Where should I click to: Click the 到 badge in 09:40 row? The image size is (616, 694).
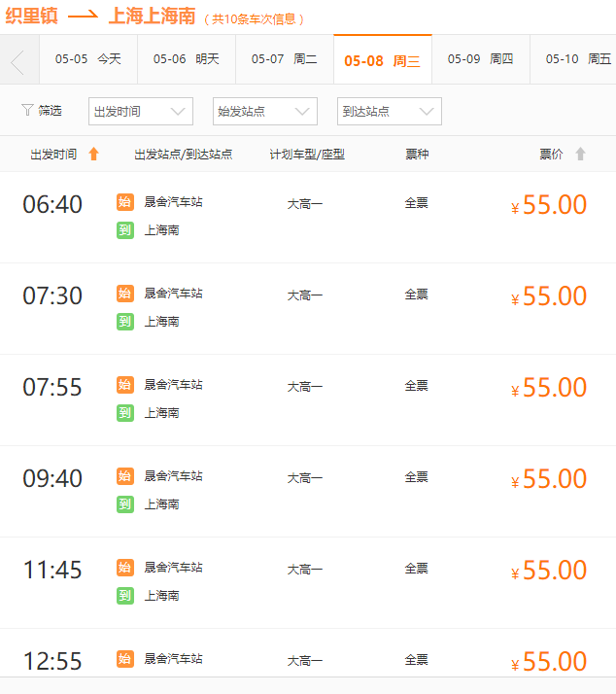tap(125, 504)
